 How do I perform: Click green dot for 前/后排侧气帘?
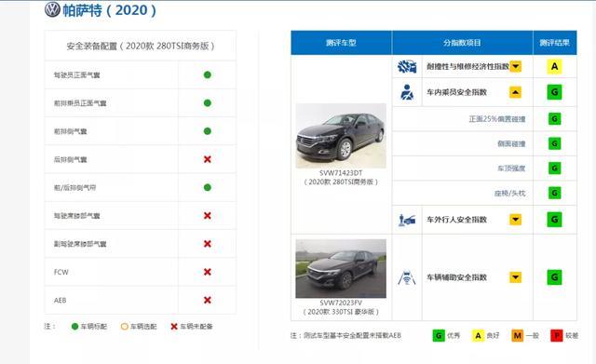click(207, 187)
